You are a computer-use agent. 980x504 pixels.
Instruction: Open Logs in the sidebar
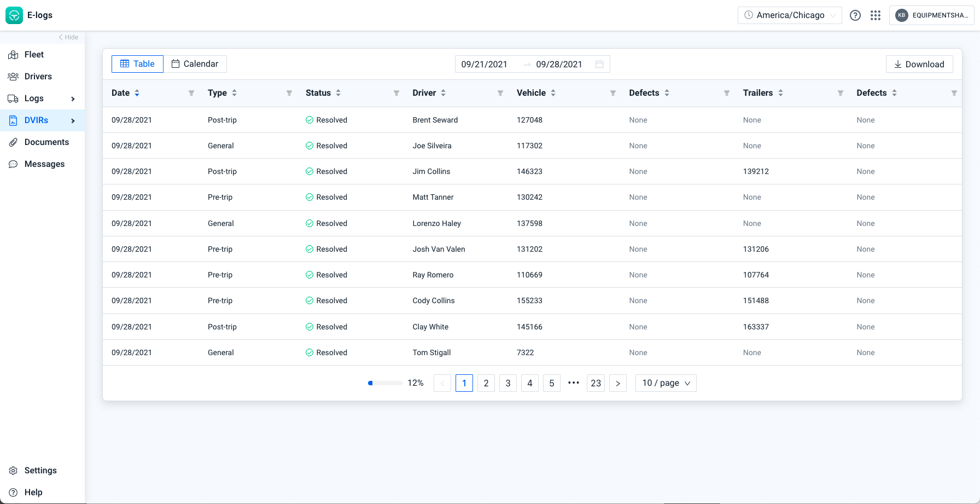42,99
